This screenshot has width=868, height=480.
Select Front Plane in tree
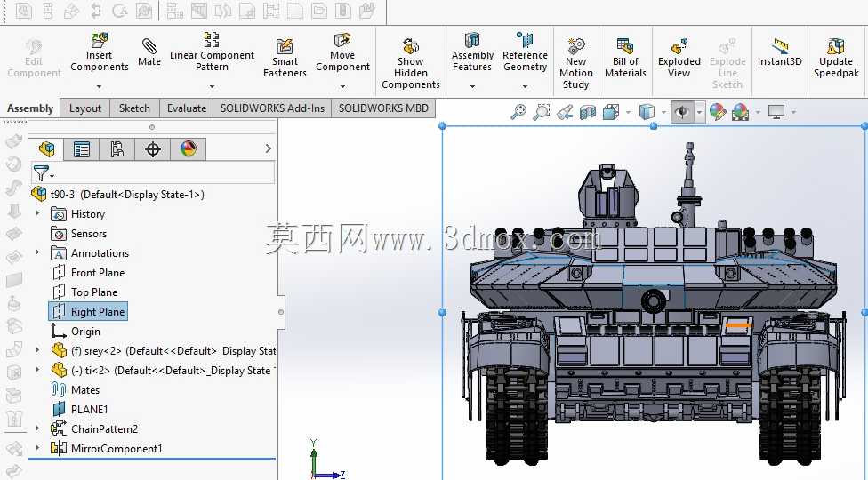point(89,273)
